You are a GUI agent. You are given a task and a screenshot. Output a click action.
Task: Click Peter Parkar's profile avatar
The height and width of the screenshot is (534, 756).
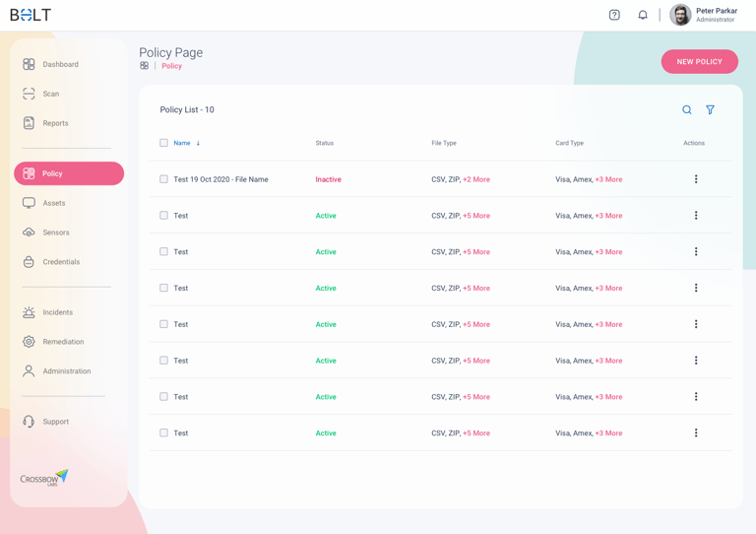(x=680, y=15)
